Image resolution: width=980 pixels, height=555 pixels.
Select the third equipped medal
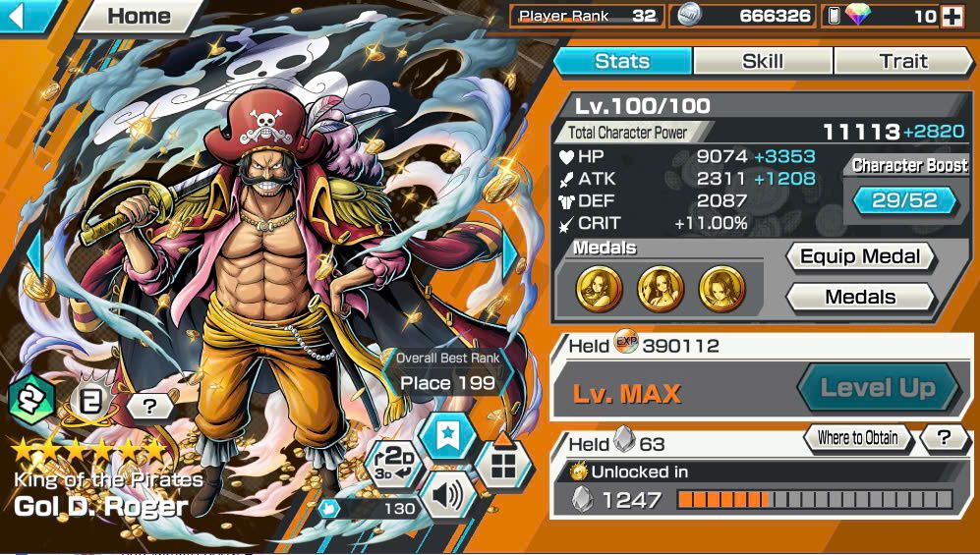(721, 289)
